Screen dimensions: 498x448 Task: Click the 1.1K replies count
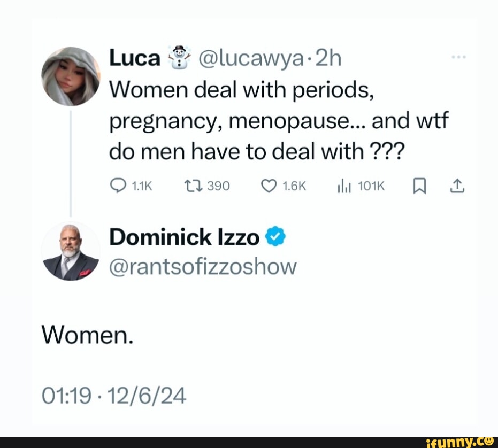[142, 186]
